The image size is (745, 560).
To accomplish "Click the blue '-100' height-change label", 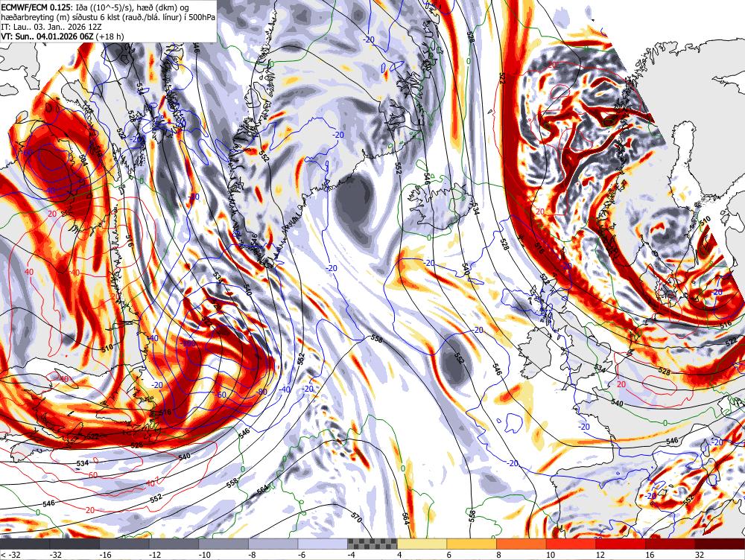I will 187,343.
